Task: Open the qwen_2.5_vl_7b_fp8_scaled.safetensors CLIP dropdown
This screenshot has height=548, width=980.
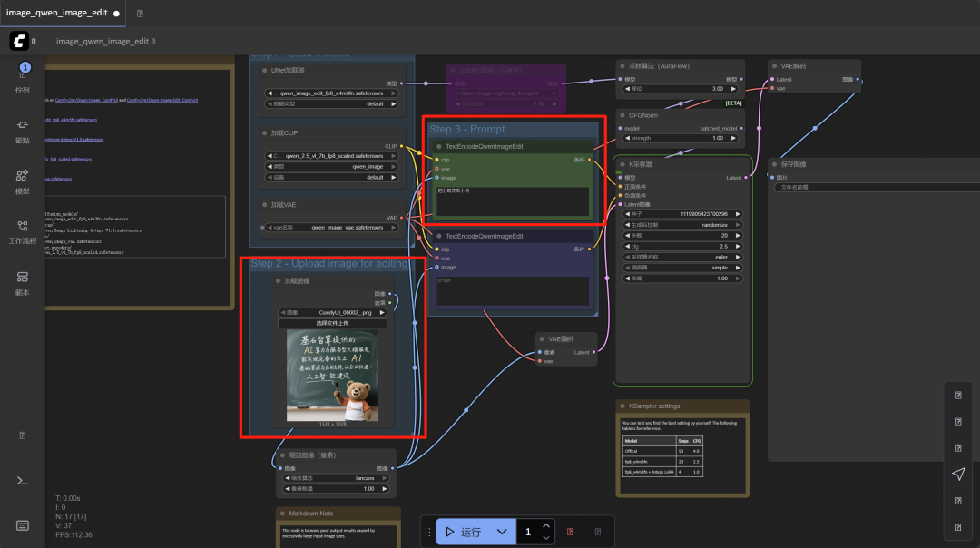Action: [x=332, y=155]
